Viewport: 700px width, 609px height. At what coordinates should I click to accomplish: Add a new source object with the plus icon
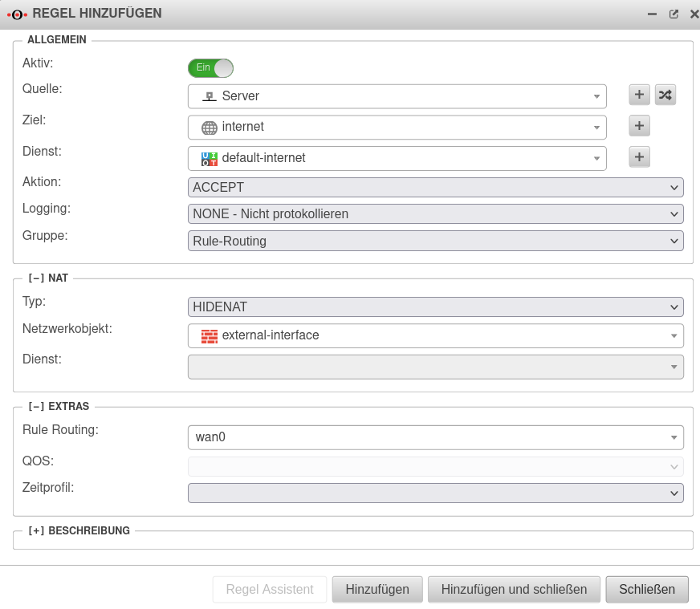click(638, 95)
